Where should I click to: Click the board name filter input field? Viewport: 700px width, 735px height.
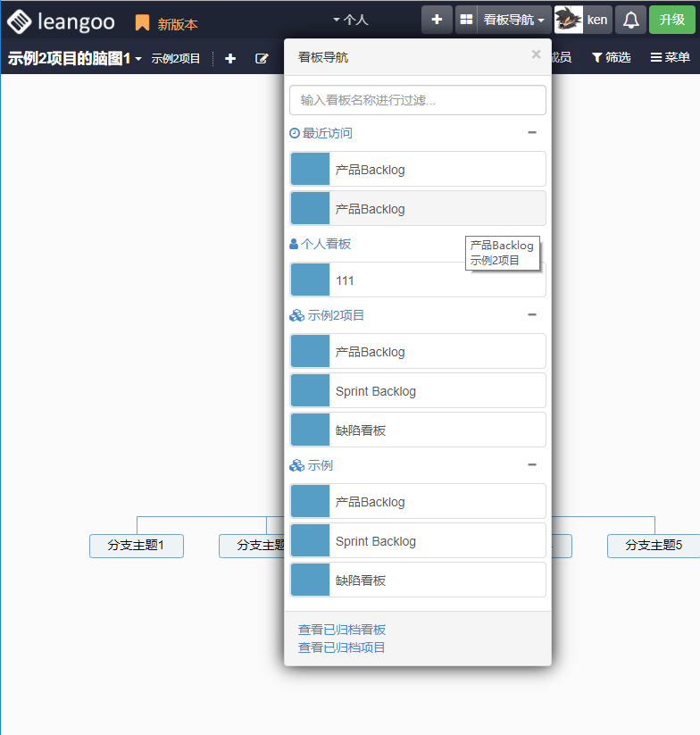pyautogui.click(x=418, y=100)
